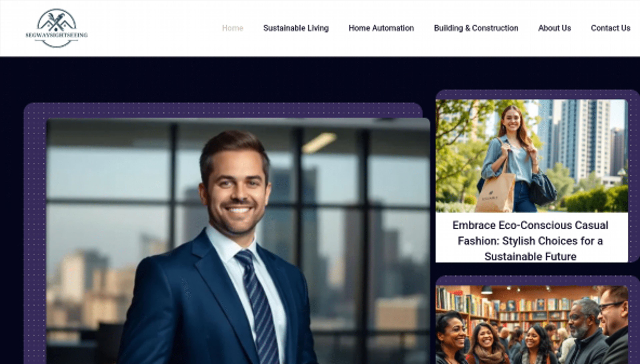Go to Sustainable Living in the navigation
The width and height of the screenshot is (640, 364).
(296, 28)
